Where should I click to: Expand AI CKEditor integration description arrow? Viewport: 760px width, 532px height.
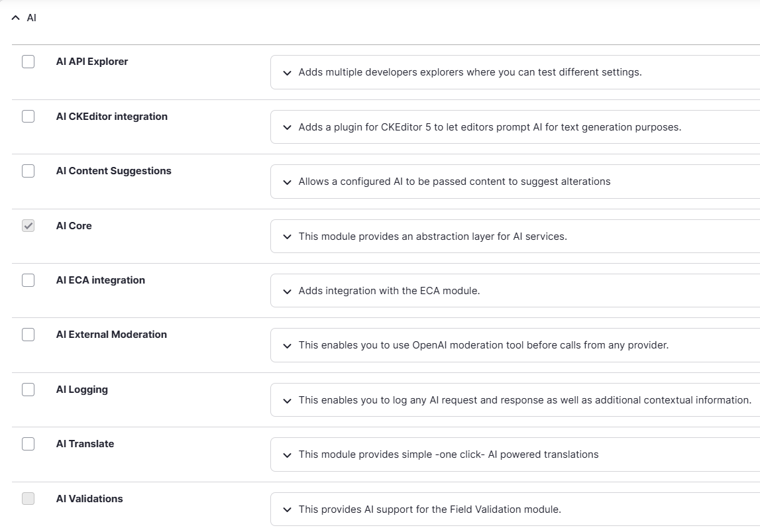pos(287,127)
